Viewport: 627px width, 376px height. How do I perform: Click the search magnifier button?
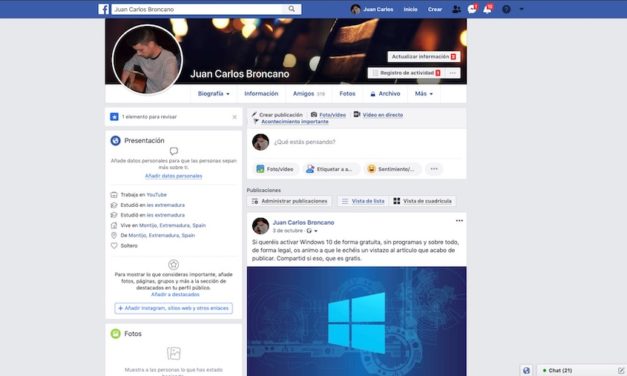point(292,9)
